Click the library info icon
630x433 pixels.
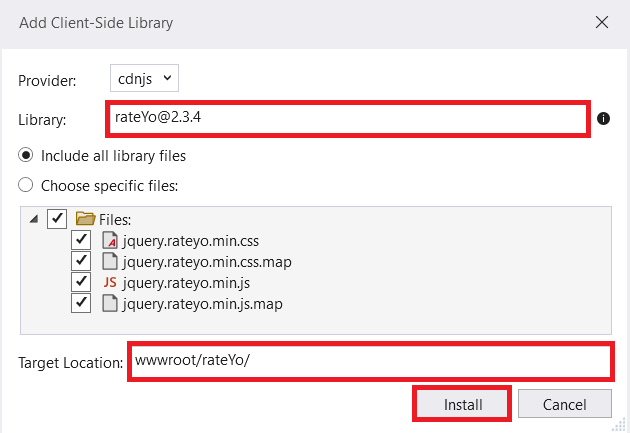click(x=603, y=118)
